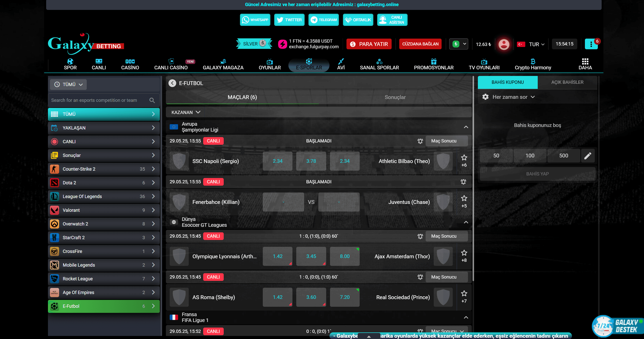Open the Dota 2 category

coord(104,183)
